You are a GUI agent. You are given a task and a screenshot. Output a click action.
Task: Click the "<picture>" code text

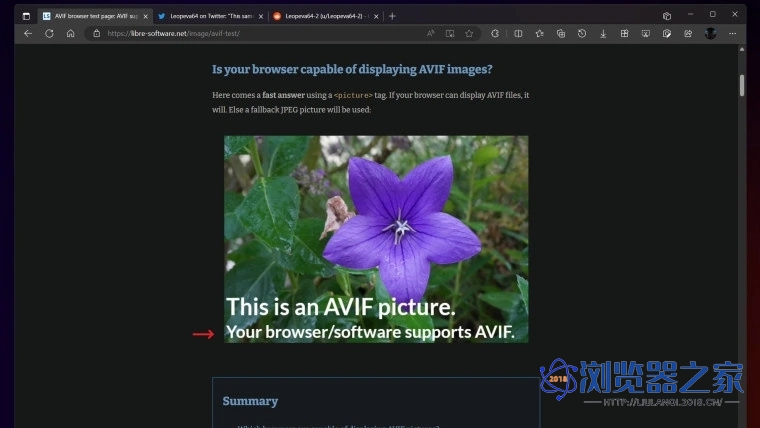coord(353,95)
